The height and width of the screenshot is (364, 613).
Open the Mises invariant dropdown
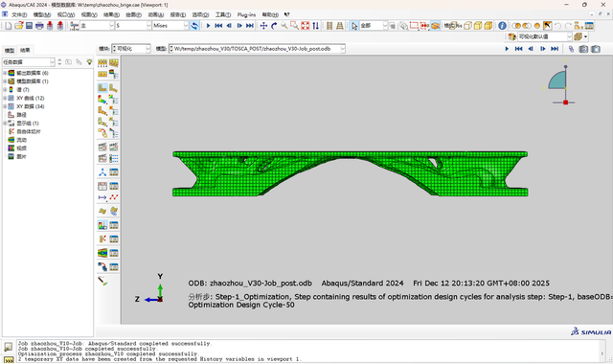[x=170, y=26]
